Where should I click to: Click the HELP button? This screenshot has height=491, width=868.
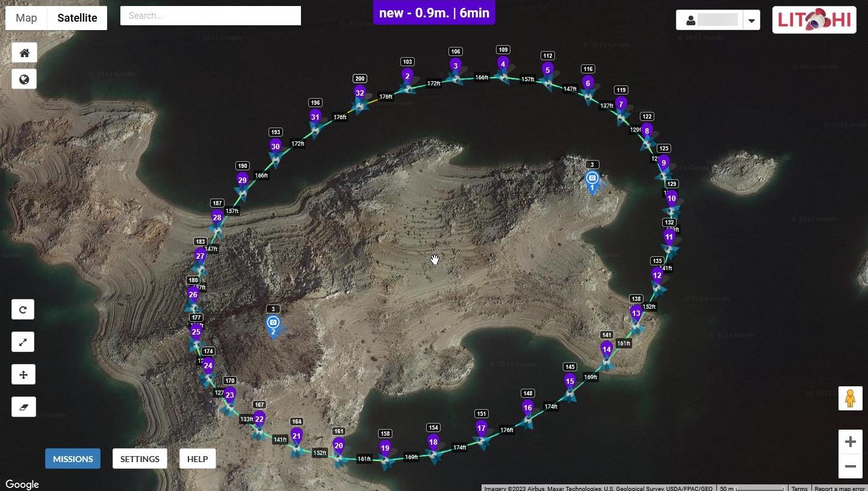(197, 459)
